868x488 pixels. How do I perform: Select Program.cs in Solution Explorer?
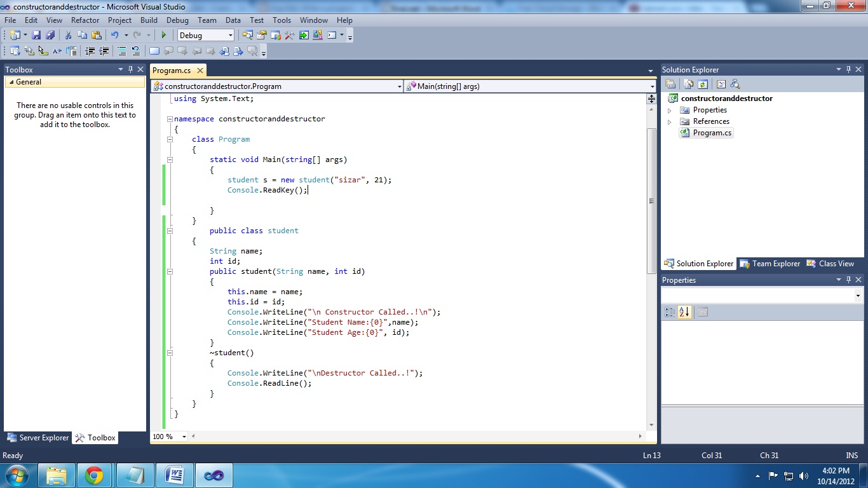712,133
